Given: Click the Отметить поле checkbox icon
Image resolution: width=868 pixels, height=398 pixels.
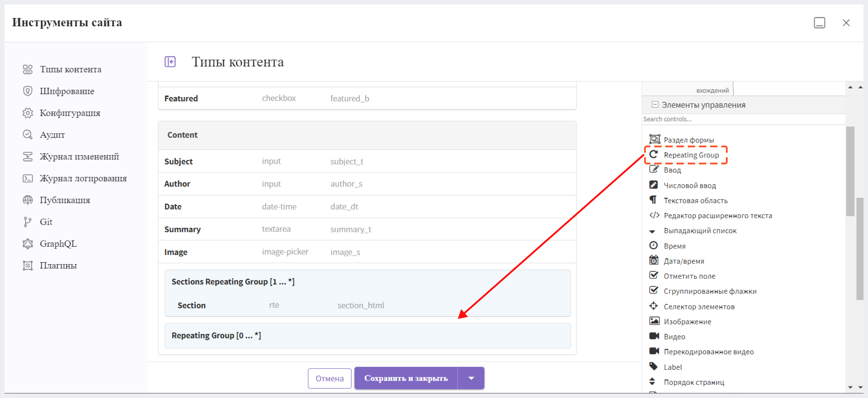Looking at the screenshot, I should tap(653, 275).
